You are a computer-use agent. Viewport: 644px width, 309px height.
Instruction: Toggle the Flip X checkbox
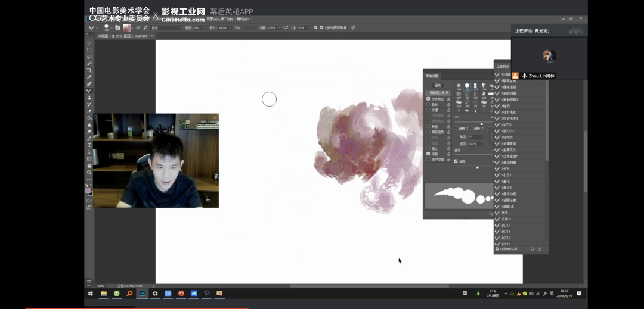point(456,128)
